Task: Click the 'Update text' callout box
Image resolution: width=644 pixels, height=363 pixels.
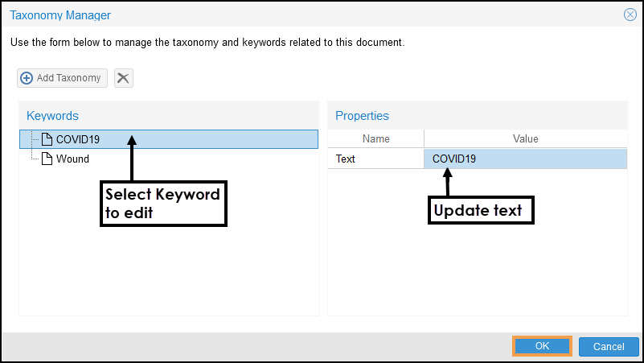Action: point(478,211)
